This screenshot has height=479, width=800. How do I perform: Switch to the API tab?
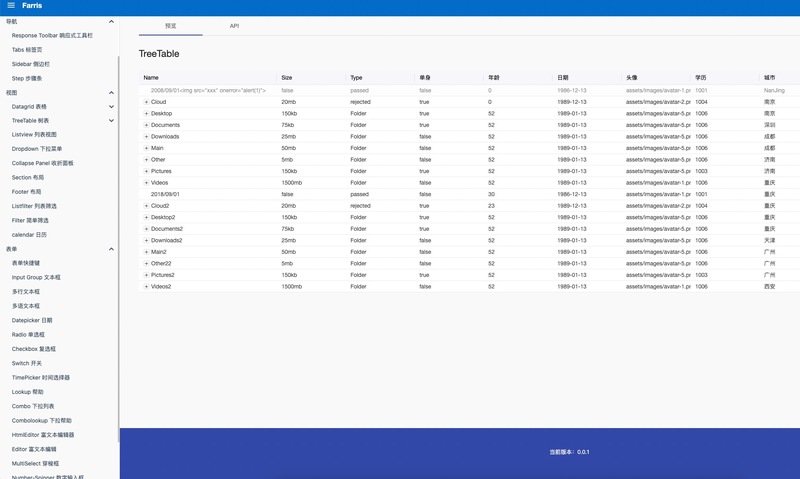tap(234, 26)
